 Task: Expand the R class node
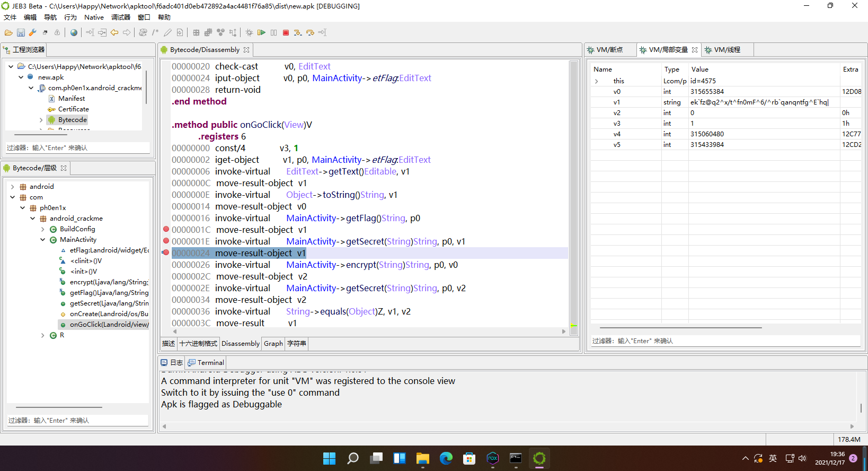(x=42, y=335)
